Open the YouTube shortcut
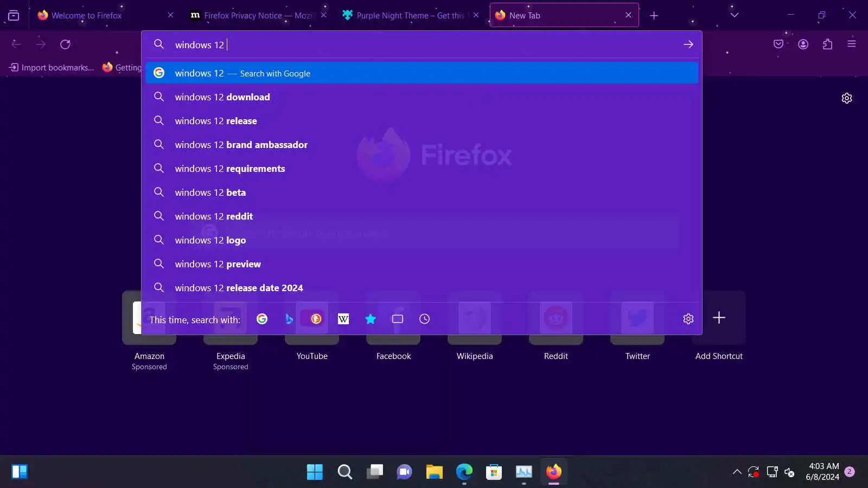 tap(312, 326)
